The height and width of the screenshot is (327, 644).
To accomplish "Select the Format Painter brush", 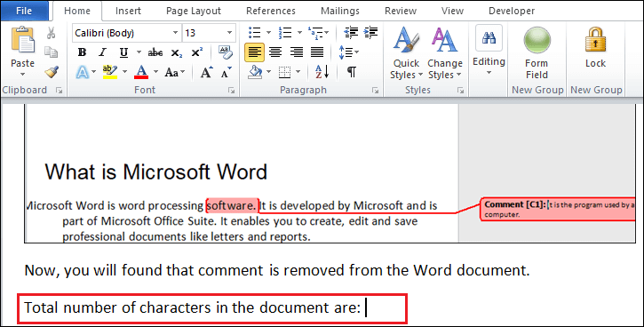I will (x=52, y=72).
